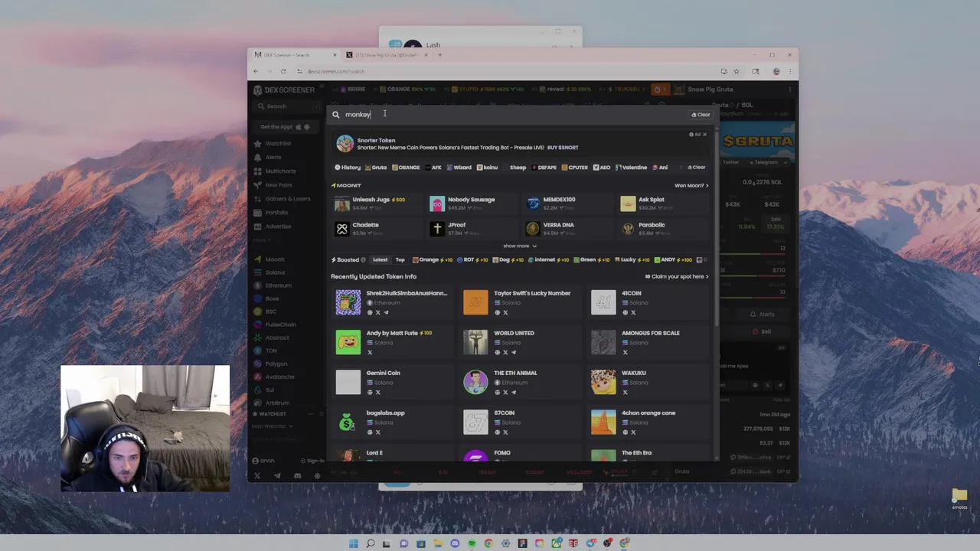Open emotes folder on desktop

[x=959, y=499]
